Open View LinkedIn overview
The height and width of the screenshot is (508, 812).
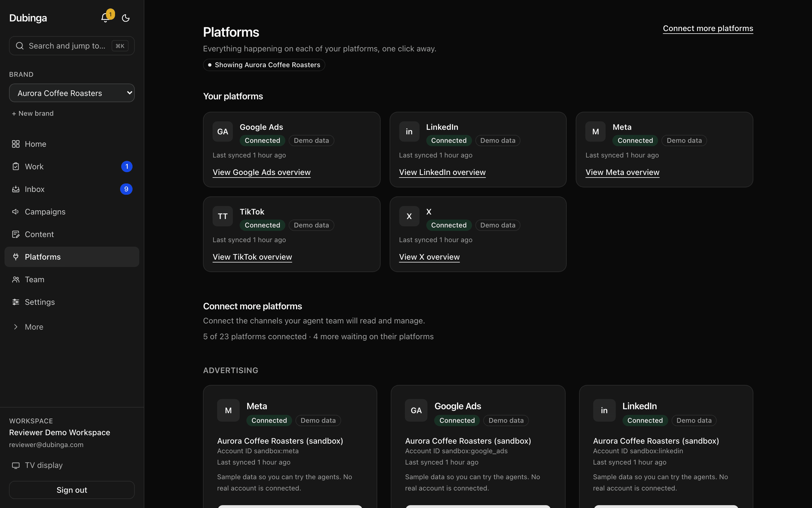442,172
